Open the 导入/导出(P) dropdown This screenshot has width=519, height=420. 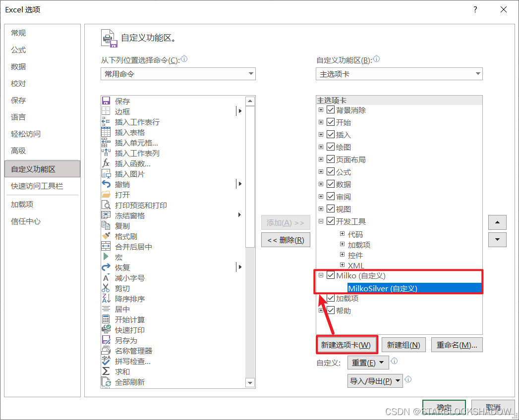tap(375, 381)
